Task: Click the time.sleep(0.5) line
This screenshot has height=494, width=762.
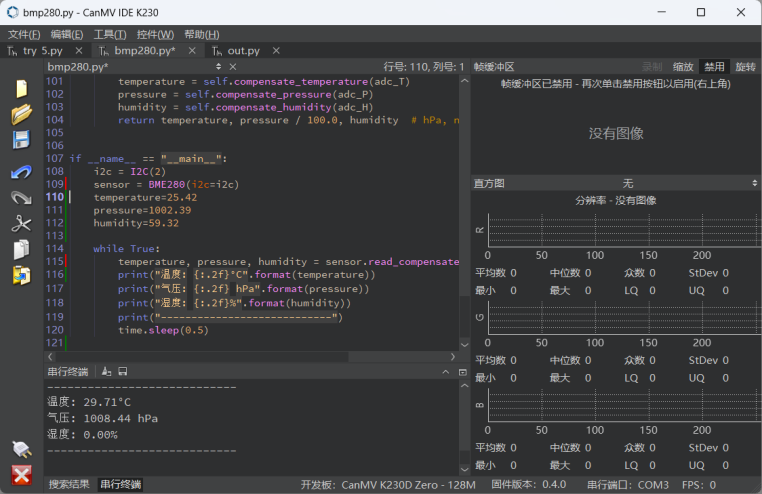Action: coord(163,330)
